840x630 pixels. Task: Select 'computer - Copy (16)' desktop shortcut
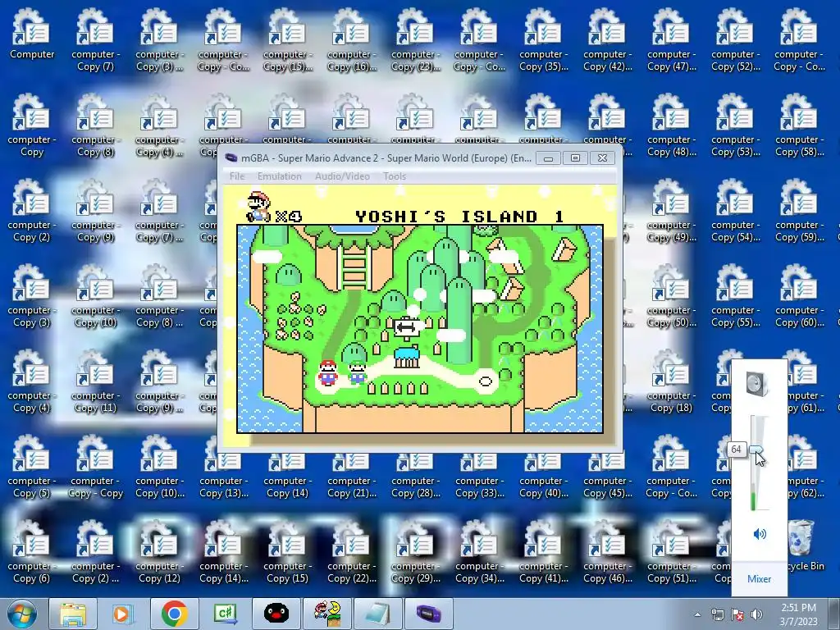[351, 39]
